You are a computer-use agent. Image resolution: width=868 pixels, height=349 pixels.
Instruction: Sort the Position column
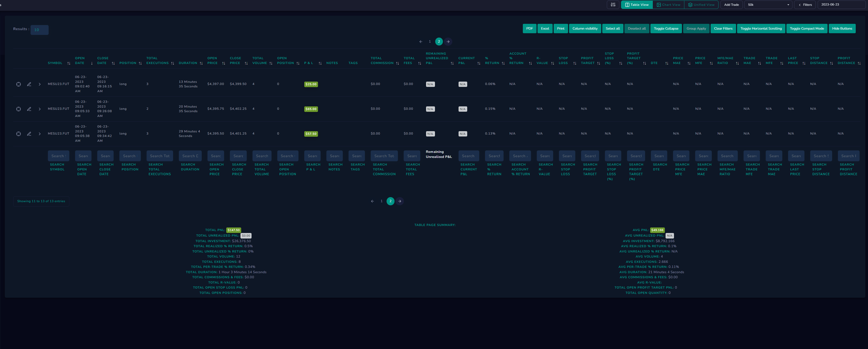[x=140, y=63]
